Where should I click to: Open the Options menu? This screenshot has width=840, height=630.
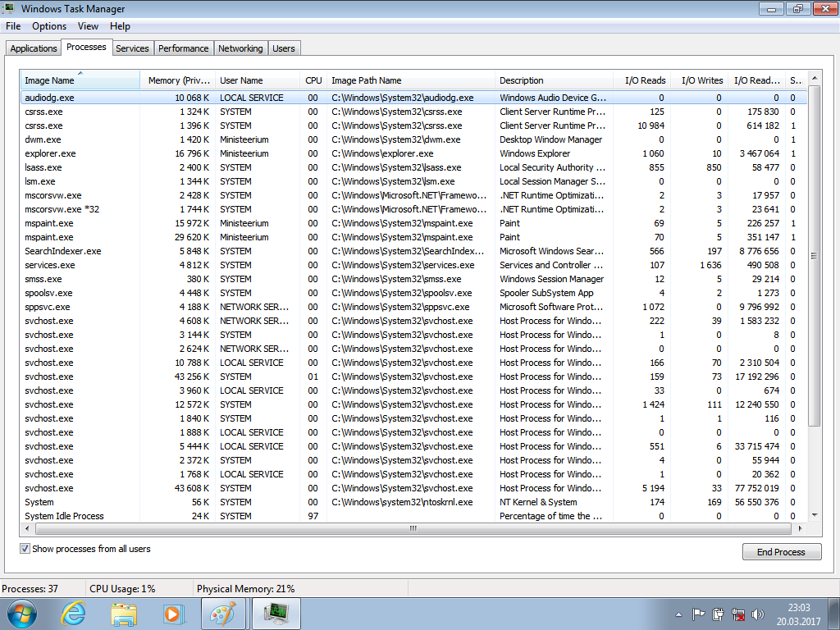pyautogui.click(x=49, y=26)
